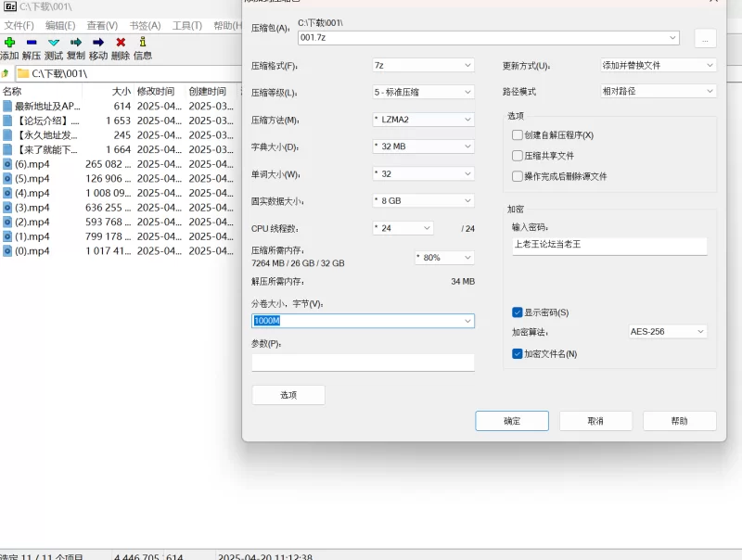Image resolution: width=742 pixels, height=560 pixels.
Task: Click the 7z icon in the title bar
Action: 9,6
